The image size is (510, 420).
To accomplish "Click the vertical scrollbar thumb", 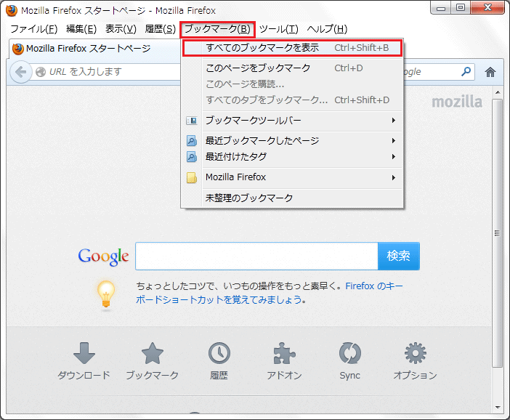I will pos(497,233).
